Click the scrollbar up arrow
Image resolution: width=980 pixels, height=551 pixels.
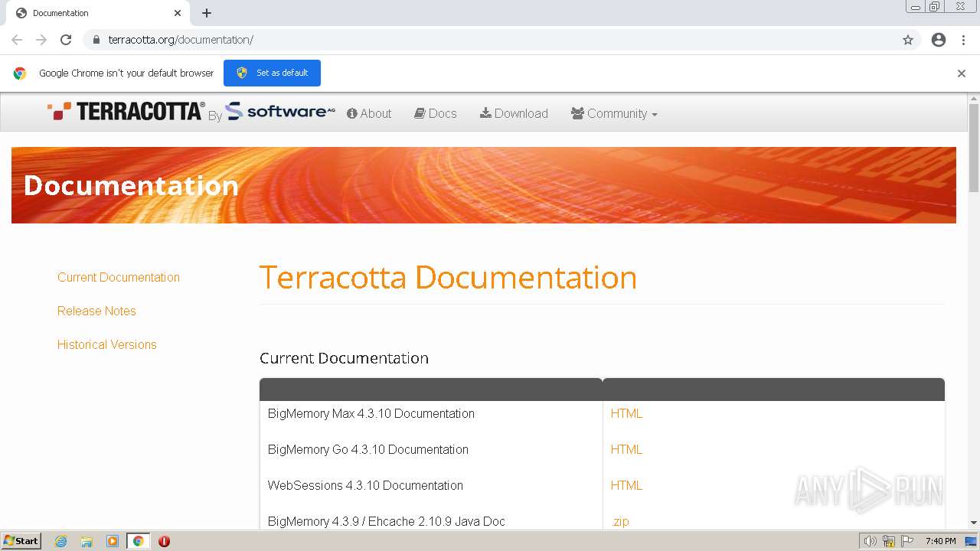974,99
